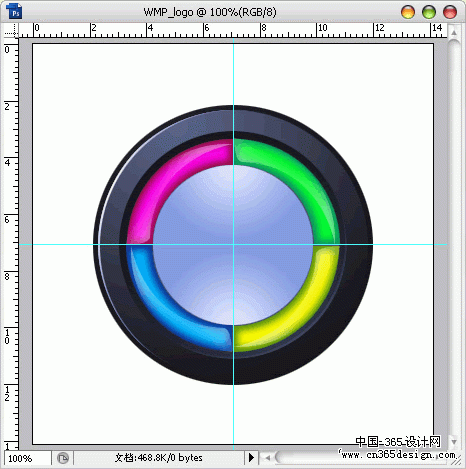This screenshot has height=469, width=466.
Task: Click the document size readout 468.8K/0 bytes
Action: tap(159, 458)
